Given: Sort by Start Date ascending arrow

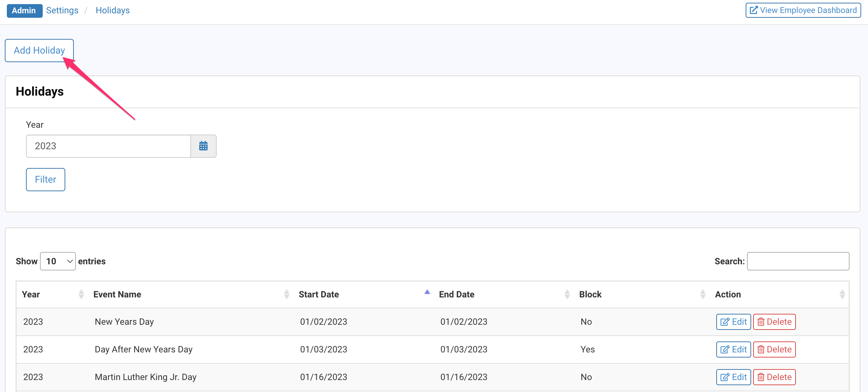Looking at the screenshot, I should tap(427, 292).
